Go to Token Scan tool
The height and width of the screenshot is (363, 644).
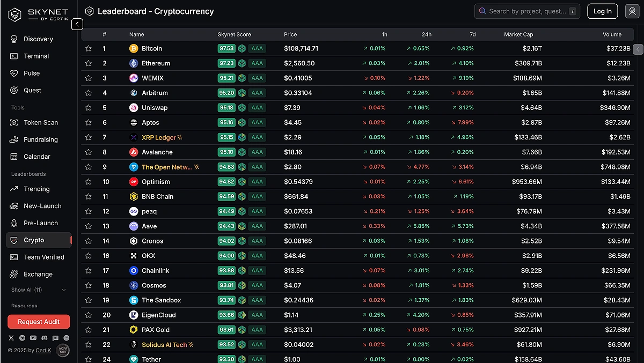tap(40, 122)
